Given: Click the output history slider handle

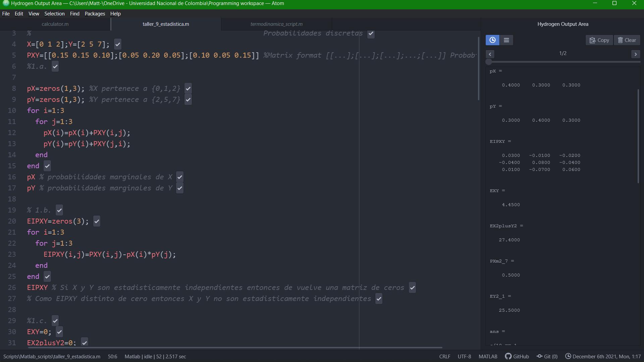Looking at the screenshot, I should 489,62.
